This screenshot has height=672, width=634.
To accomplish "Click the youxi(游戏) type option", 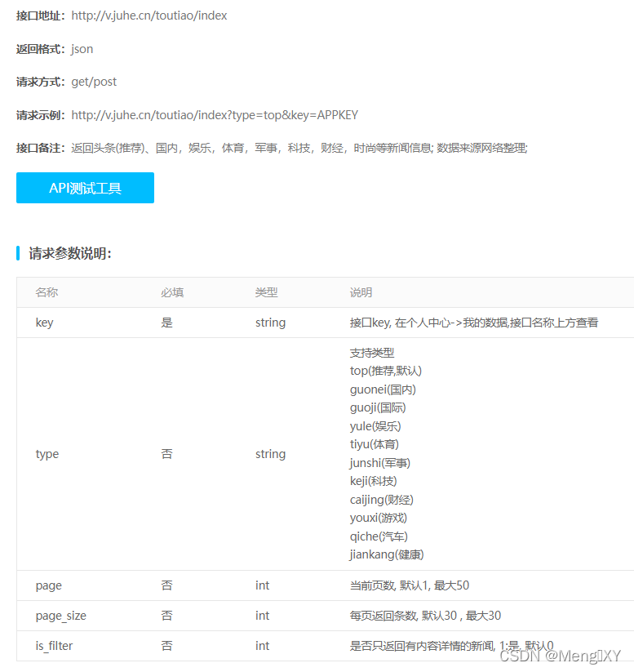I will pos(379,518).
